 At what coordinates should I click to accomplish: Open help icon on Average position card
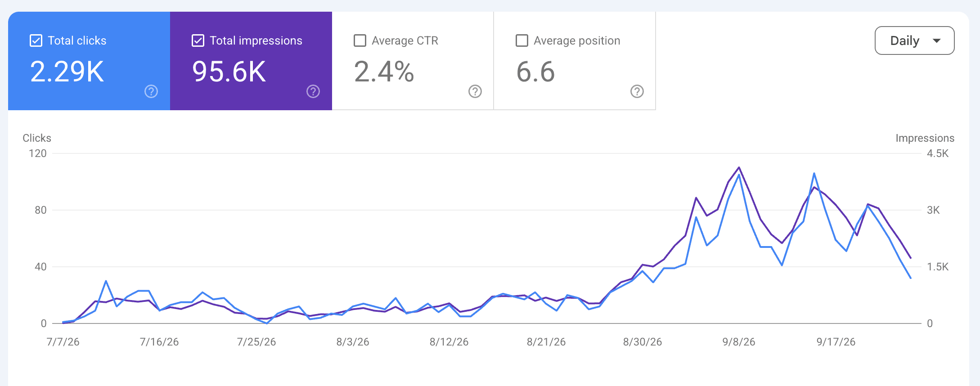coord(637,91)
